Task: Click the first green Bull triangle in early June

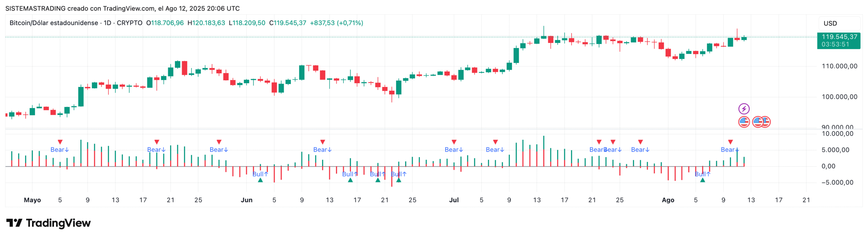Action: click(260, 180)
